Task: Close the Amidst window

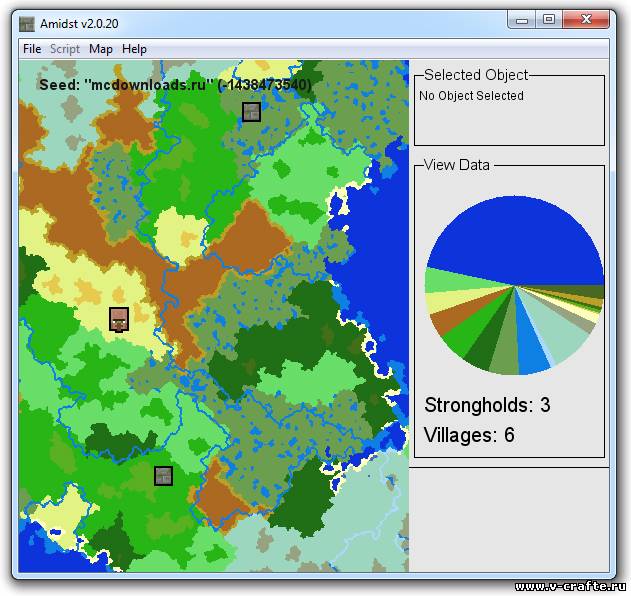Action: [584, 19]
